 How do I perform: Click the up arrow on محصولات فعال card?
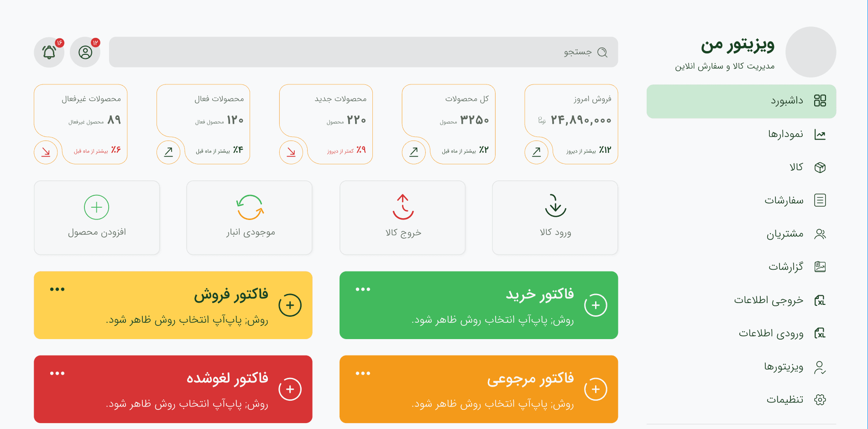pos(168,152)
